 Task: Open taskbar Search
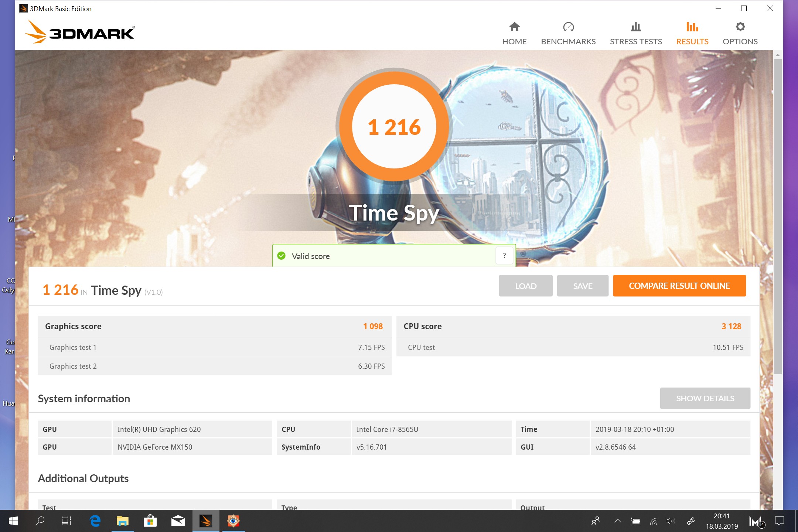(40, 521)
